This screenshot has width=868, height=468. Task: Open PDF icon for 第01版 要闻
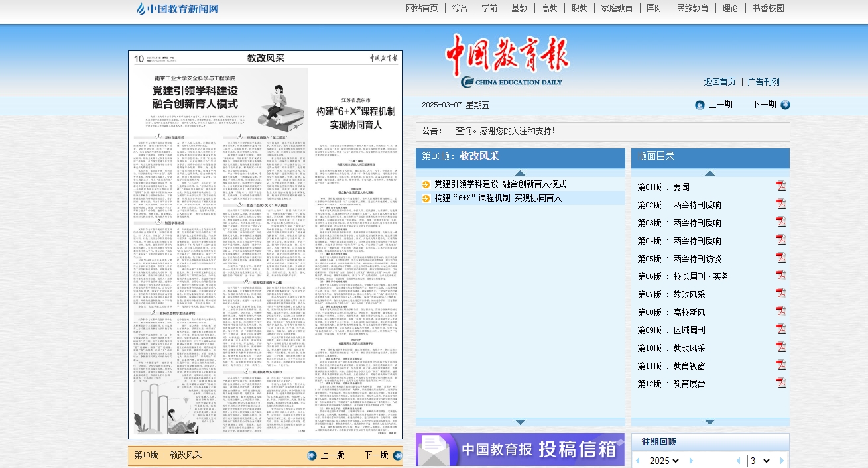point(781,186)
